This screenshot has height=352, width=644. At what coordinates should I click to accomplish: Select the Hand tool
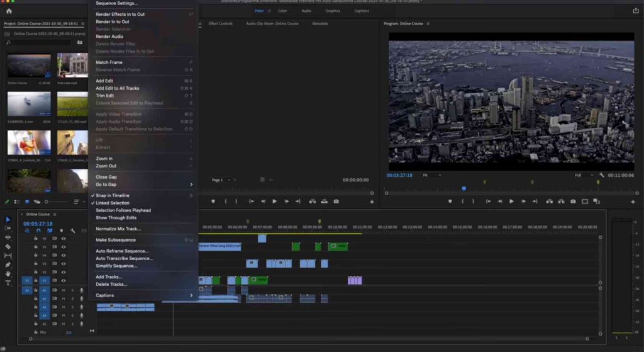pyautogui.click(x=8, y=273)
